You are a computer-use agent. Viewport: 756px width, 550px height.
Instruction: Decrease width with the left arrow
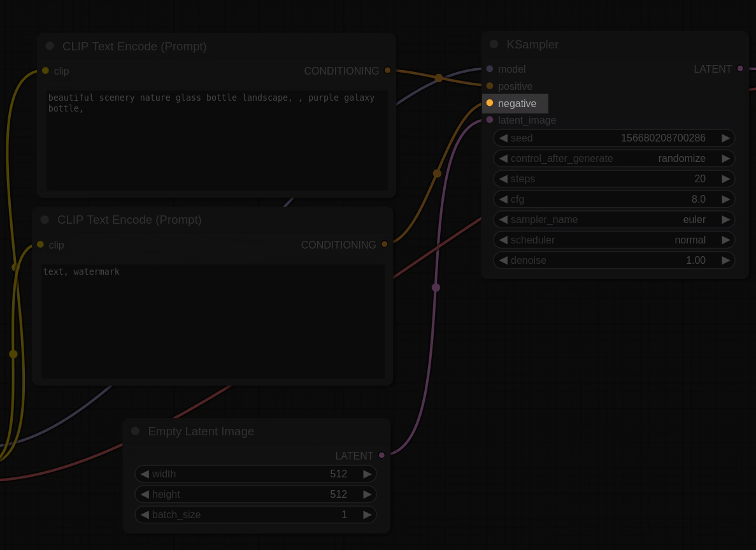click(x=145, y=474)
